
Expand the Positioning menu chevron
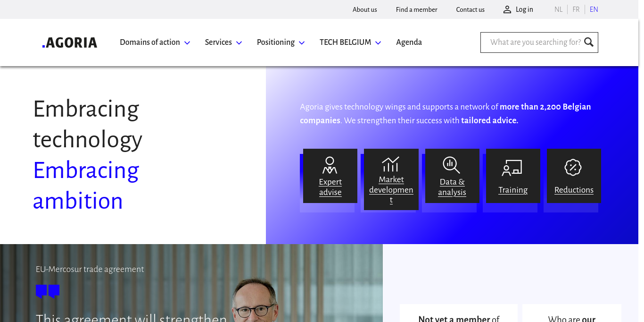[x=302, y=43]
